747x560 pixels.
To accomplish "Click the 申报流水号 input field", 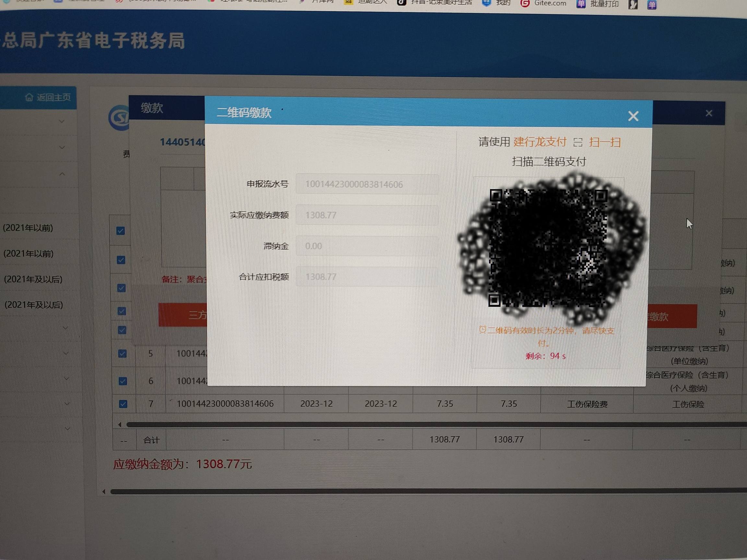I will point(367,184).
